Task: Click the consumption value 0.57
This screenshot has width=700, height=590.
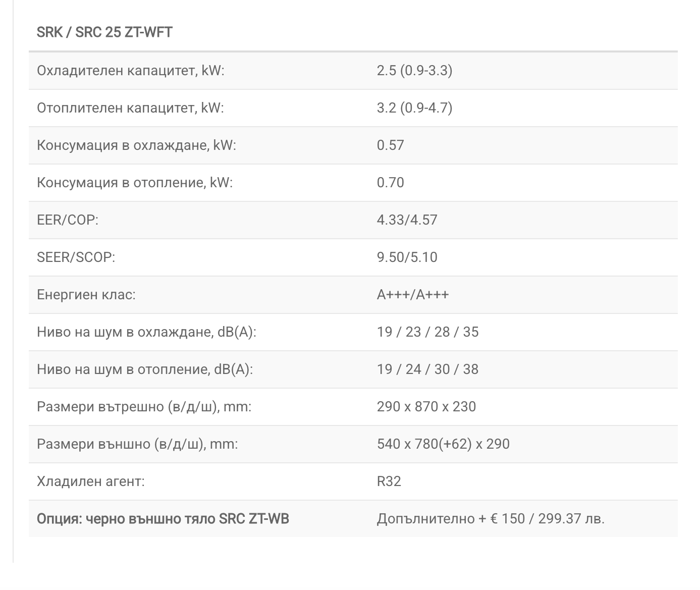Action: coord(390,145)
